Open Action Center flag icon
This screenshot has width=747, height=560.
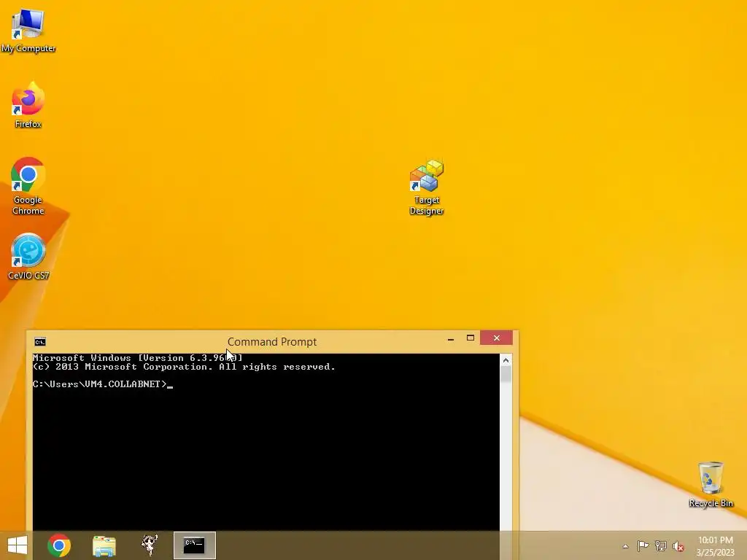643,545
